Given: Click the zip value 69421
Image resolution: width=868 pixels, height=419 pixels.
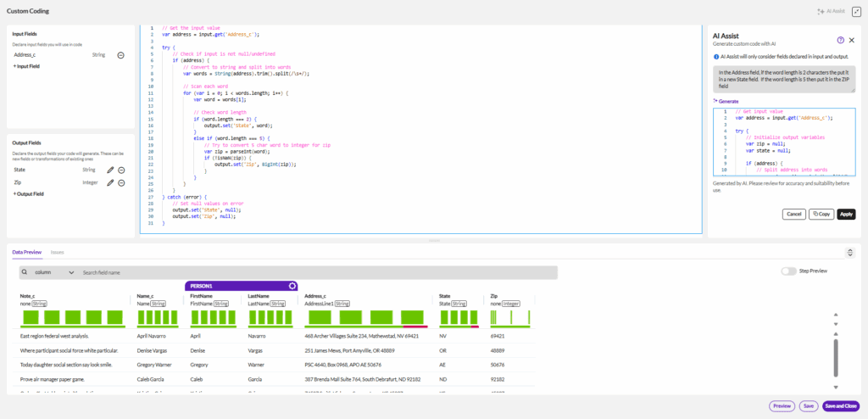Looking at the screenshot, I should [x=498, y=336].
